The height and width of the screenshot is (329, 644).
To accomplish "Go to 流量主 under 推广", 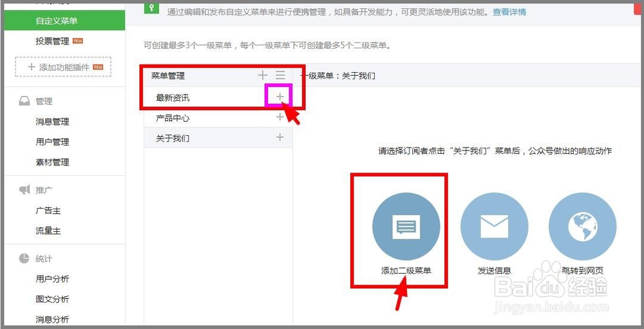I will tap(48, 231).
